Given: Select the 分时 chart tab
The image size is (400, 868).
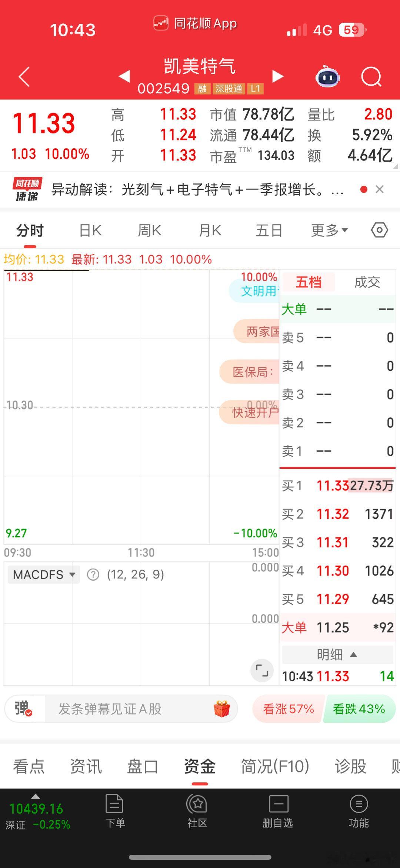Looking at the screenshot, I should (30, 231).
